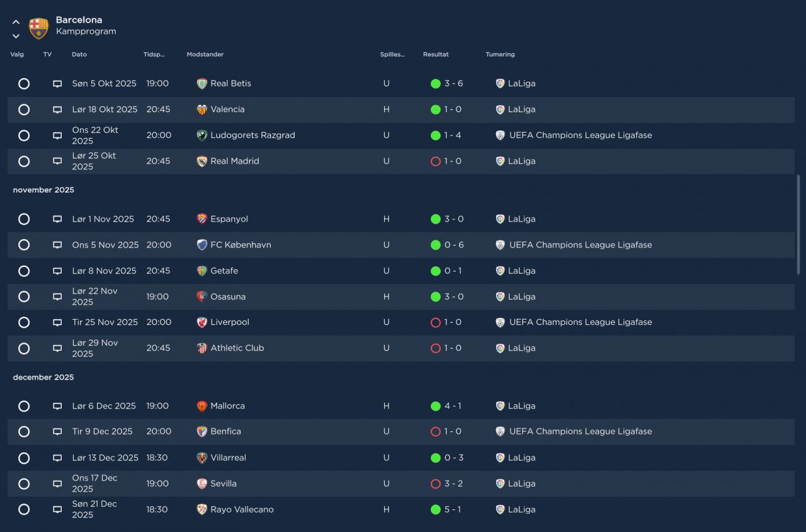Sort by the Dato column header

pyautogui.click(x=79, y=54)
